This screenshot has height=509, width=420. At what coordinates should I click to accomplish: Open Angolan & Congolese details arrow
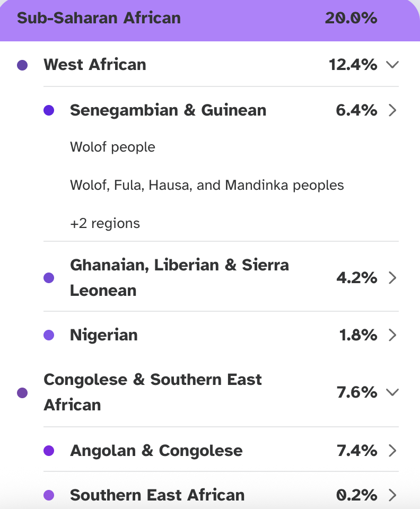click(392, 451)
